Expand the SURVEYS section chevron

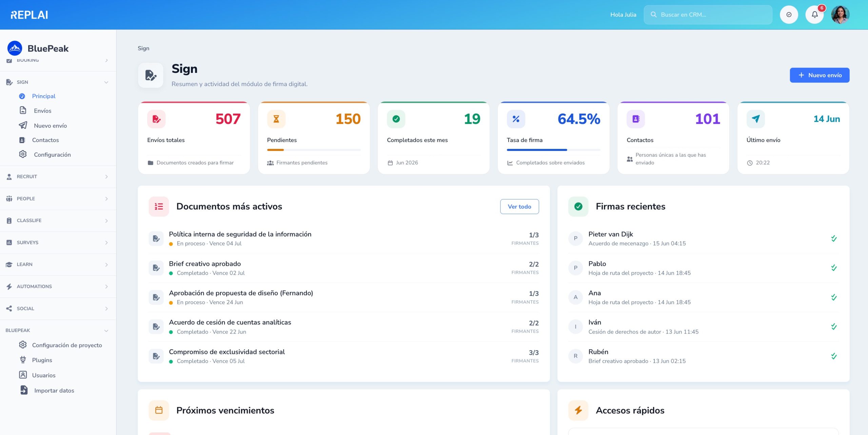coord(106,243)
